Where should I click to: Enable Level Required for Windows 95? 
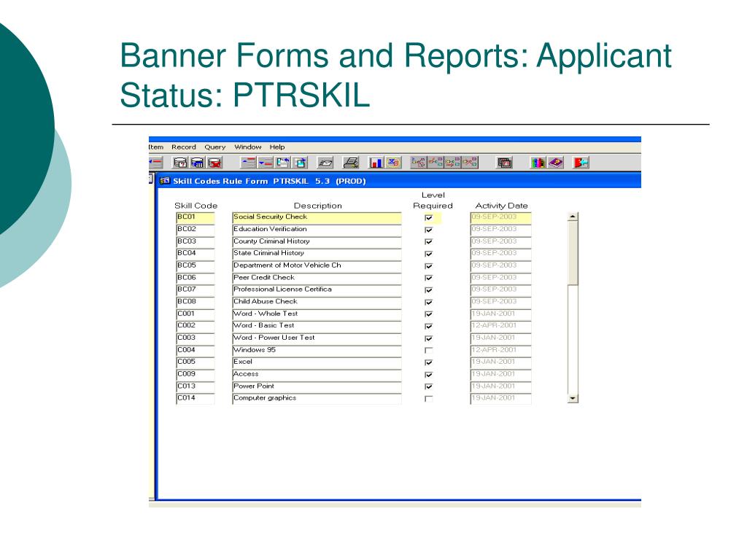click(x=429, y=351)
